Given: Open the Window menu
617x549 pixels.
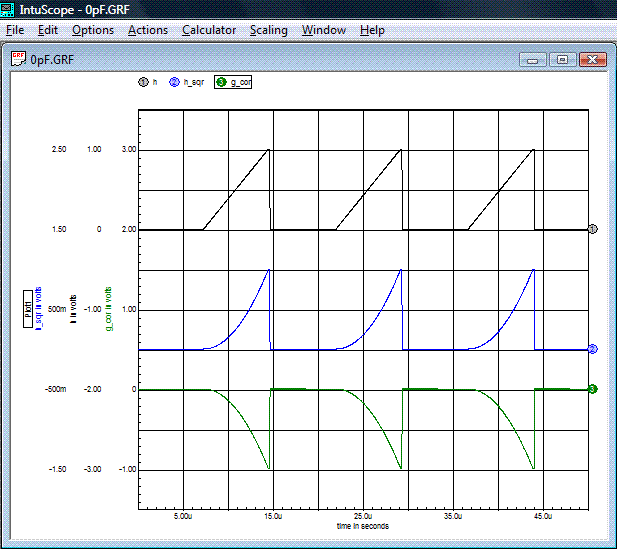Looking at the screenshot, I should pos(324,30).
